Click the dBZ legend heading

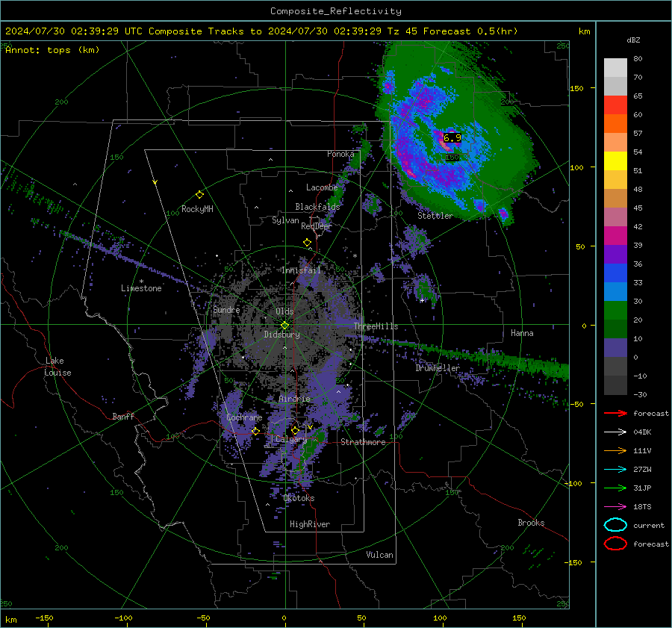click(x=633, y=40)
